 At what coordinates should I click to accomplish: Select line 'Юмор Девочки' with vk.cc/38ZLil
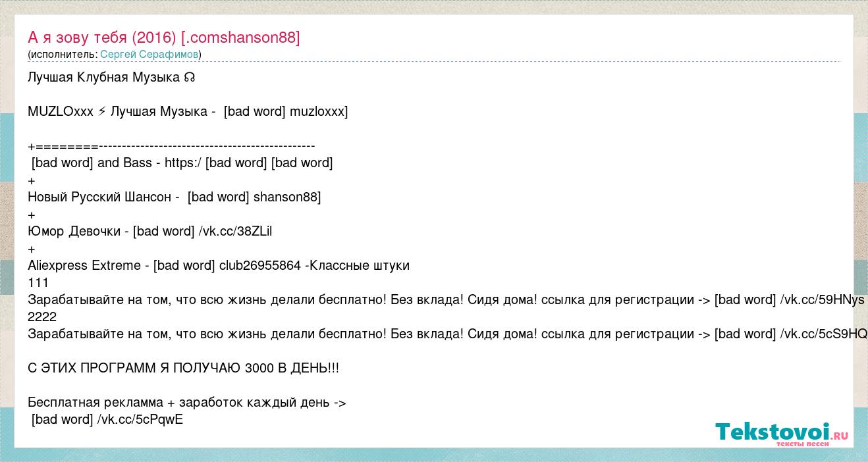(x=149, y=232)
